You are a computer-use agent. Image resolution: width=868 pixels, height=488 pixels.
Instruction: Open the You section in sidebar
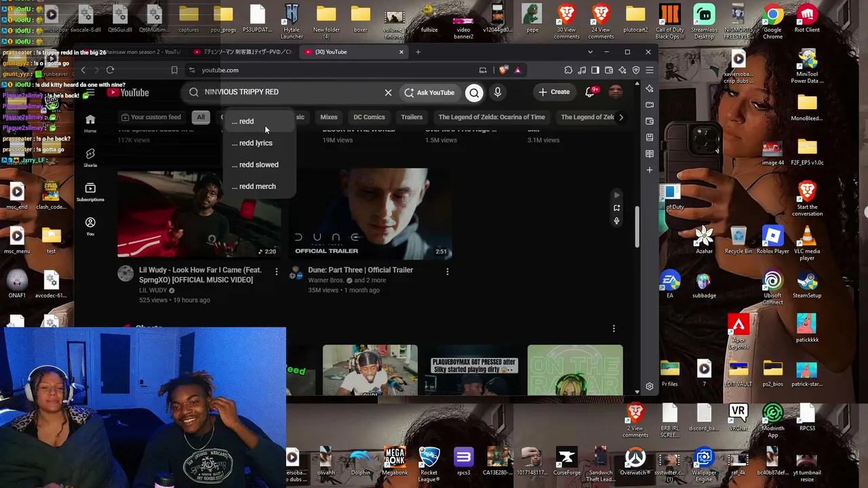point(90,226)
